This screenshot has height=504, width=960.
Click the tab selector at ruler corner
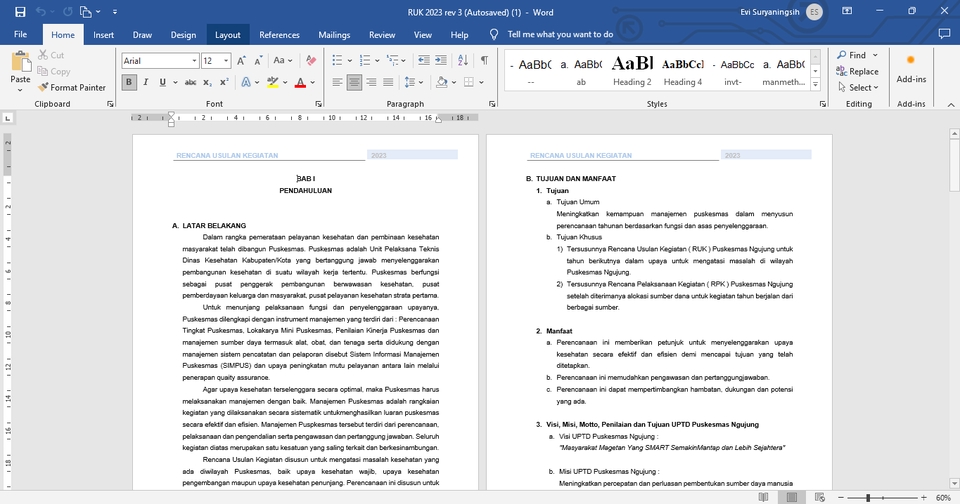tap(7, 118)
